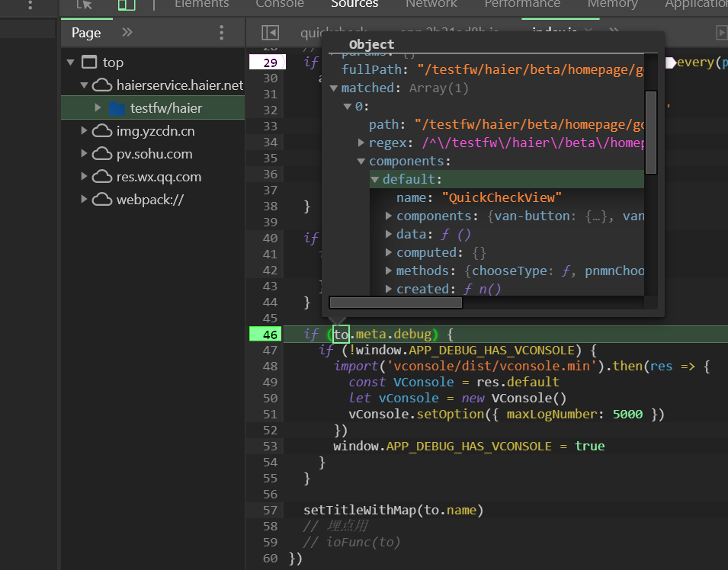Toggle the device toolbar icon
Image resolution: width=728 pixels, height=570 pixels.
(x=127, y=5)
